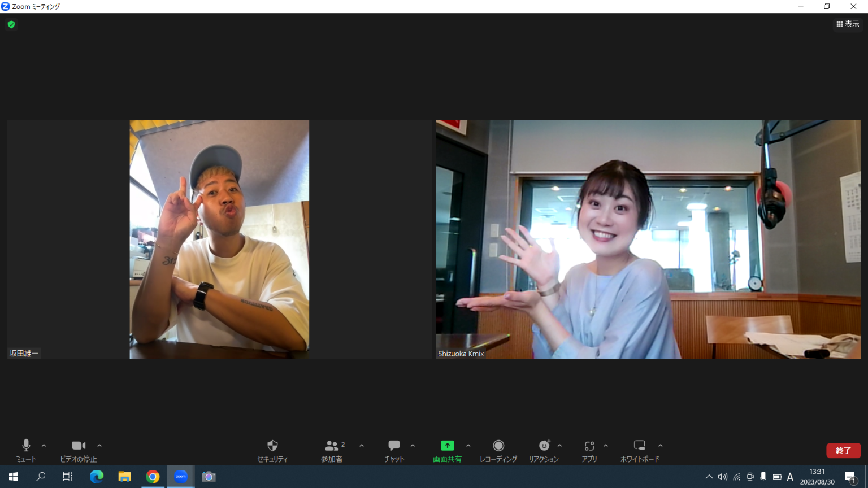Viewport: 868px width, 488px height.
Task: Expand video options arrow beside camera
Action: tap(99, 446)
